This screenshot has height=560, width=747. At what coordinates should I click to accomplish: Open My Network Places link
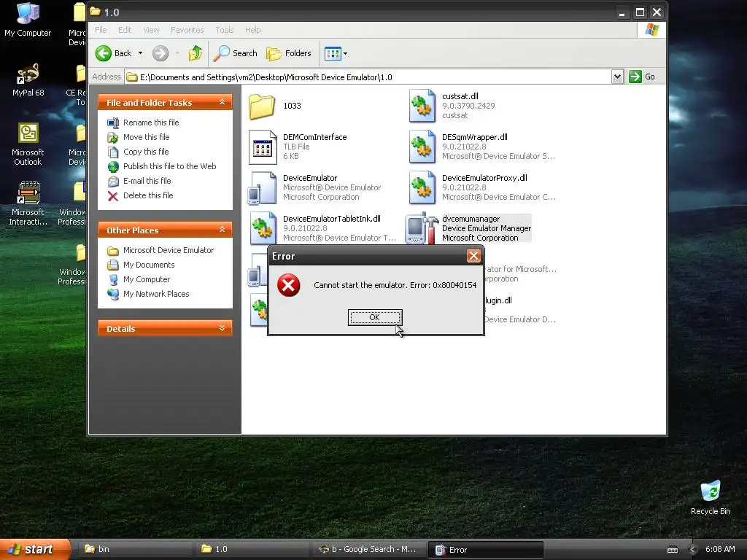point(156,294)
